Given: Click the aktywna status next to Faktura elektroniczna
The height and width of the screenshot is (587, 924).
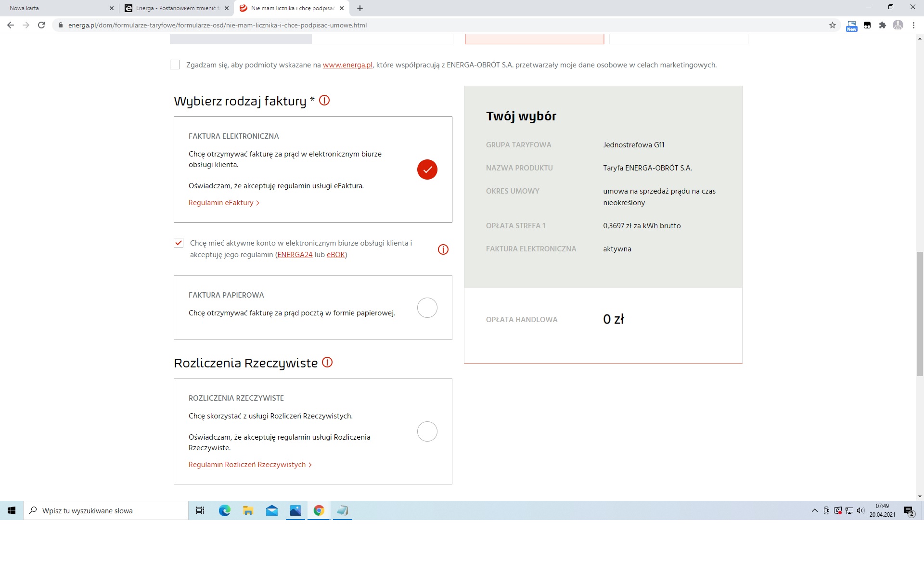Looking at the screenshot, I should tap(617, 249).
